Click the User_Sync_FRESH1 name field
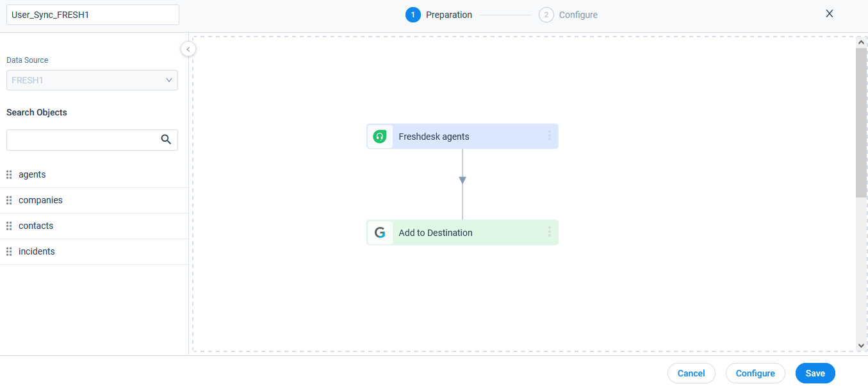Viewport: 868px width, 386px height. pos(92,15)
